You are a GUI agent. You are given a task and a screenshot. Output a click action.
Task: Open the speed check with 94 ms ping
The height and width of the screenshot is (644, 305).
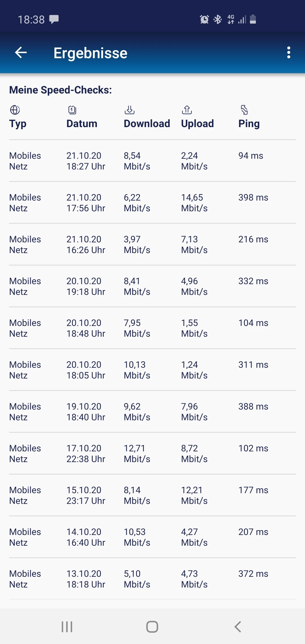click(152, 161)
